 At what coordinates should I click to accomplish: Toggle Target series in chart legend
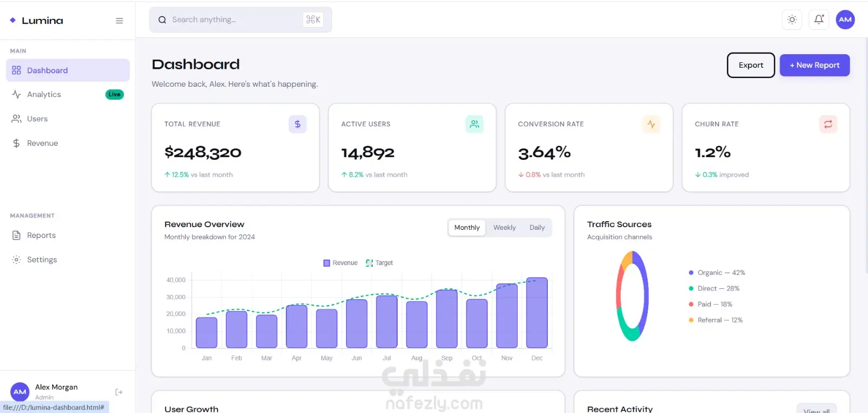379,263
